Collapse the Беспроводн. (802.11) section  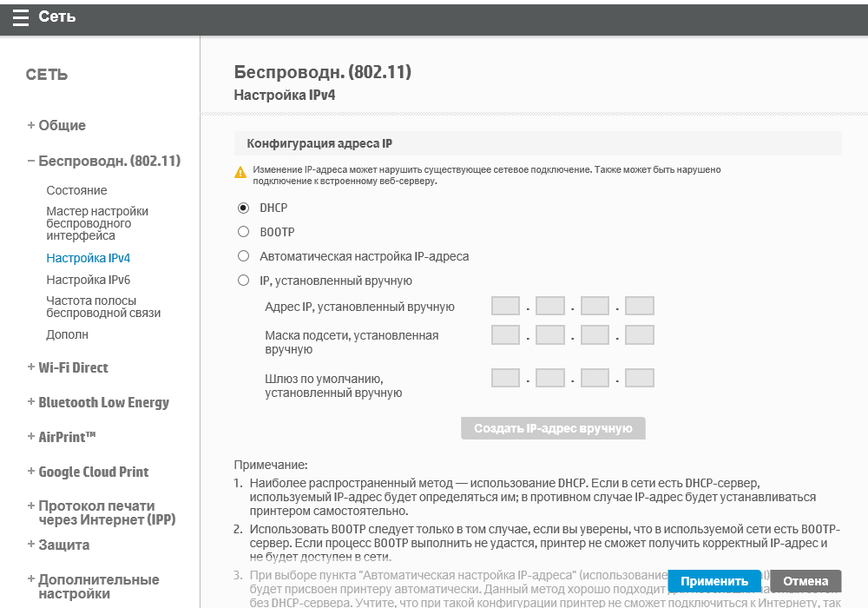click(103, 161)
